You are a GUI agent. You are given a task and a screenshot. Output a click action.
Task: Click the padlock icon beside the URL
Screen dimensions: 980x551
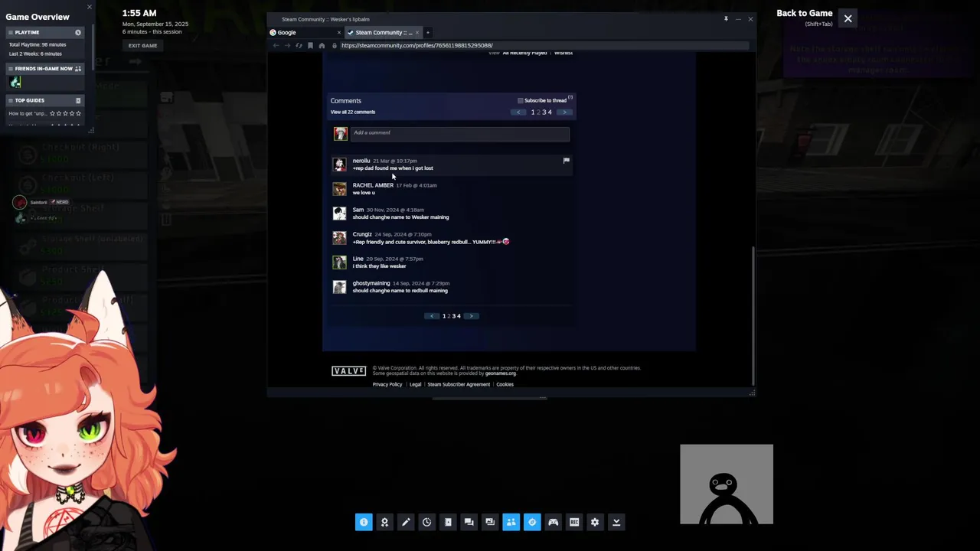point(334,45)
